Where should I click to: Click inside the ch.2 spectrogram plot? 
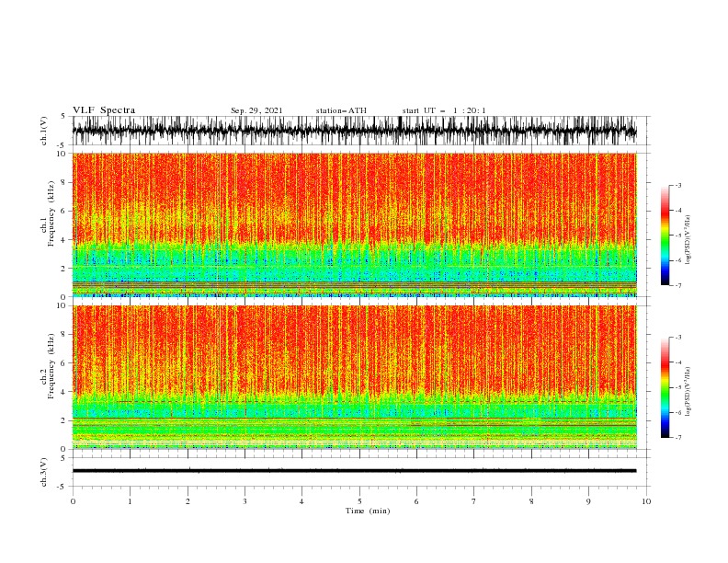tap(355, 377)
